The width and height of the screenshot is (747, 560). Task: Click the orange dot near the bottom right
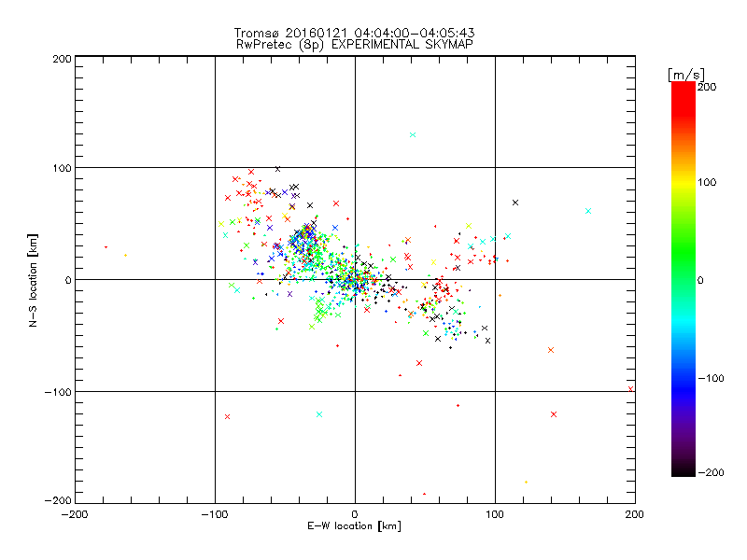(526, 483)
